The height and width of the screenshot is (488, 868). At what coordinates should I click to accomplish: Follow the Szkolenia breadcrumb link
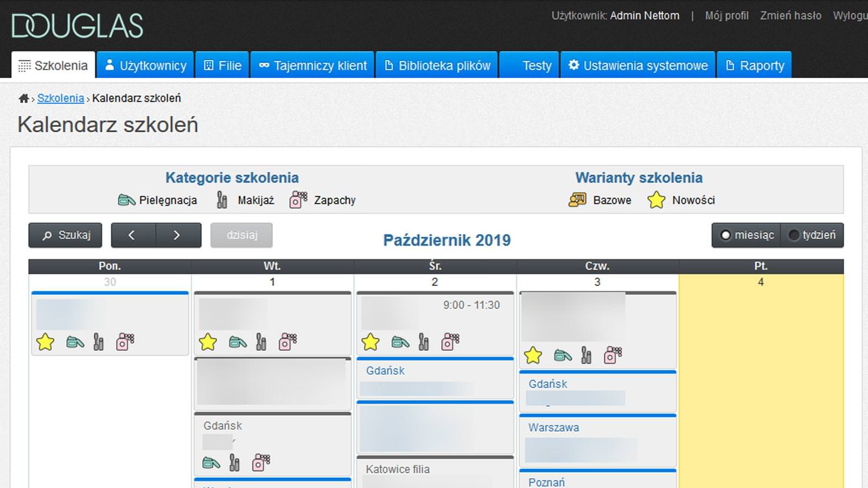(60, 98)
